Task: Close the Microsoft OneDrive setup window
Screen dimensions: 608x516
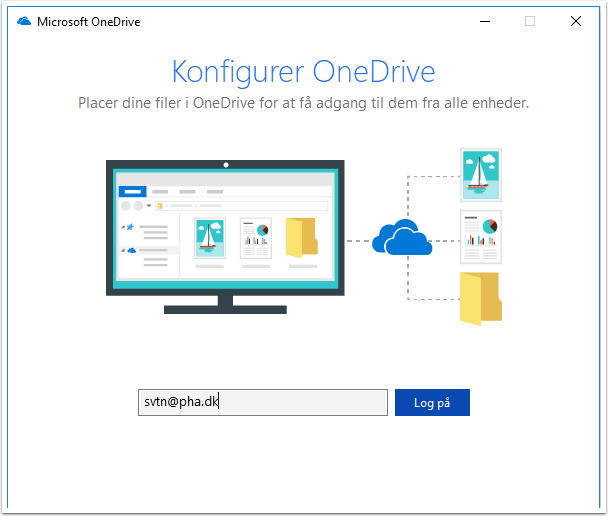Action: click(576, 21)
